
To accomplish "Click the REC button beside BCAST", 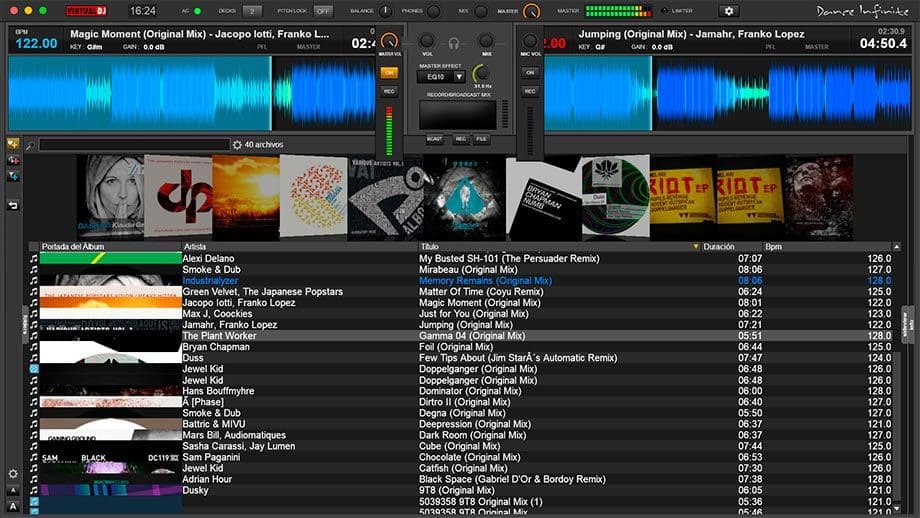I will [x=461, y=139].
